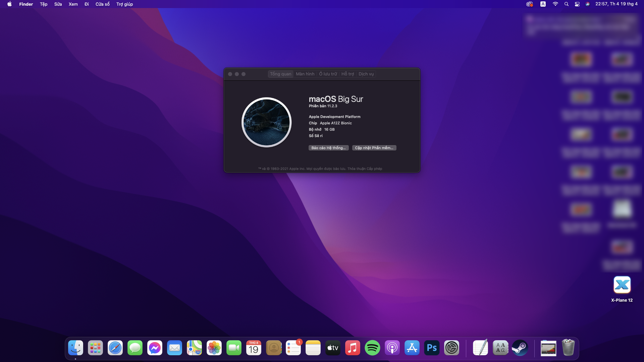644x362 pixels.
Task: Click the Big Sur wallpaper thumbnail
Action: click(267, 122)
